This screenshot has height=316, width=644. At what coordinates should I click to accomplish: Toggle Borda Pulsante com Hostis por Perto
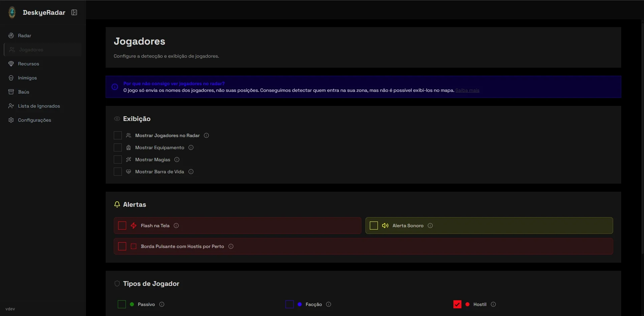pos(122,246)
